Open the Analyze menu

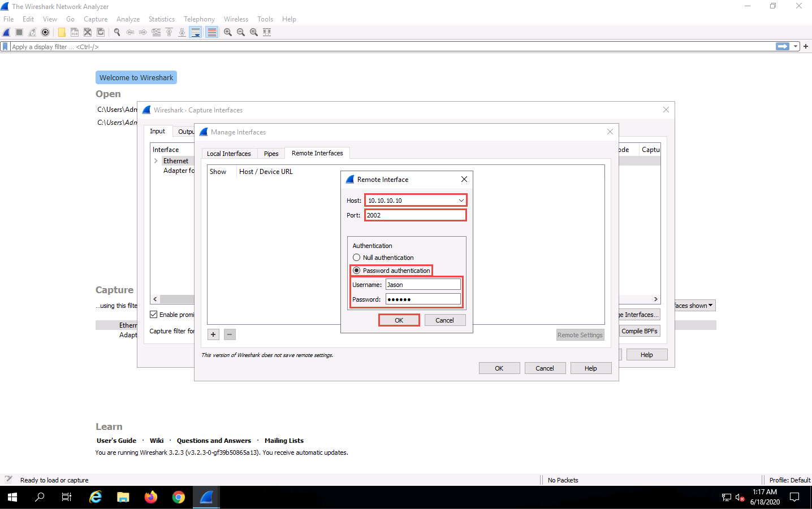tap(128, 19)
